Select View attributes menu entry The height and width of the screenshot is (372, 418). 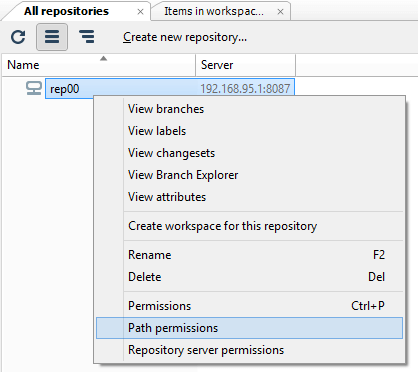click(249, 197)
